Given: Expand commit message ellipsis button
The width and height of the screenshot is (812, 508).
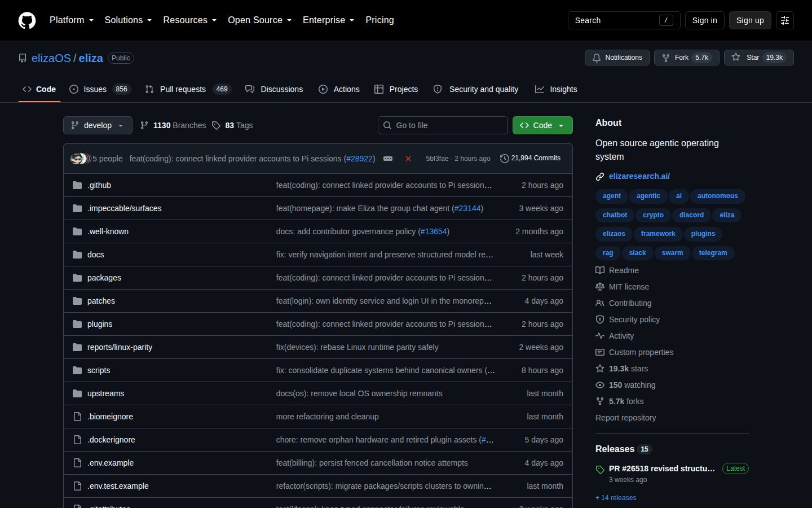Looking at the screenshot, I should pyautogui.click(x=388, y=159).
